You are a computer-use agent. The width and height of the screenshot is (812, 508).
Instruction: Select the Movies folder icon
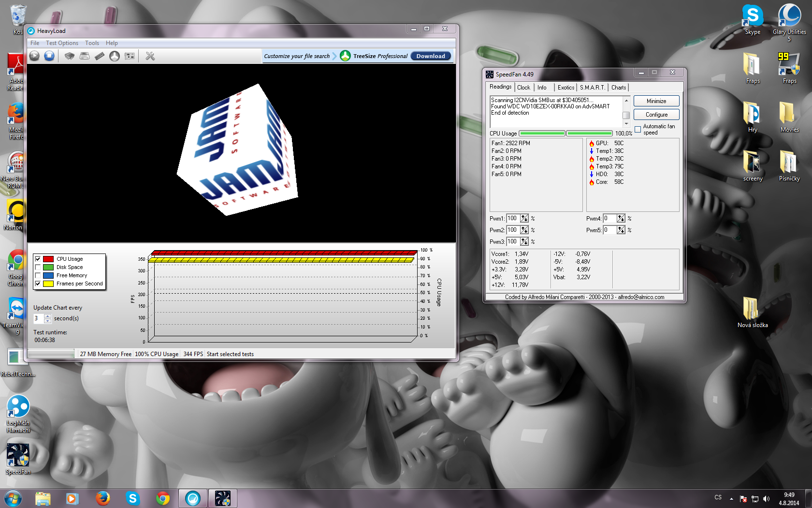[x=789, y=117]
